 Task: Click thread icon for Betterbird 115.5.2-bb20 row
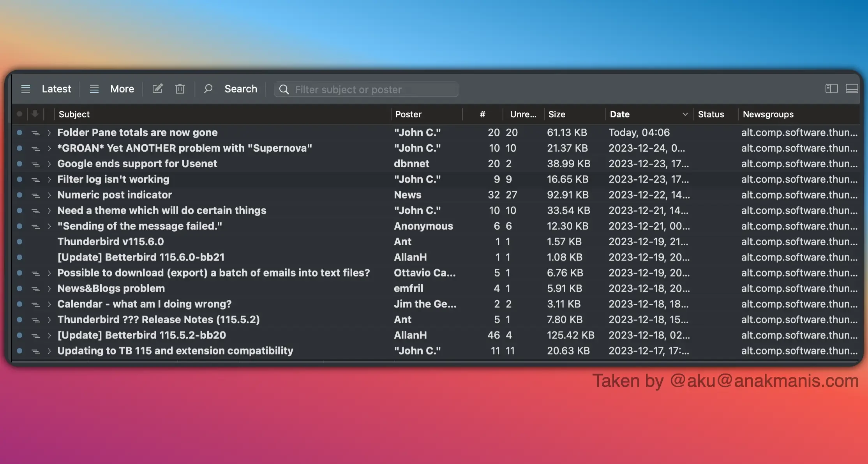35,336
